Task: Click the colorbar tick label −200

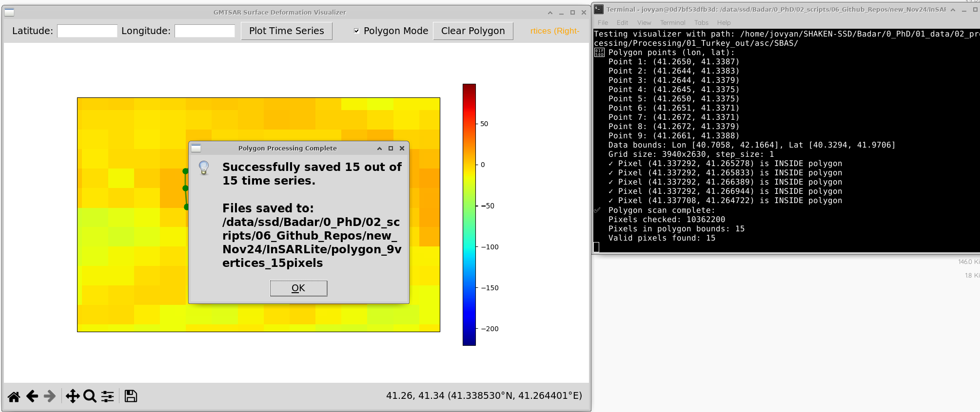Action: [490, 329]
